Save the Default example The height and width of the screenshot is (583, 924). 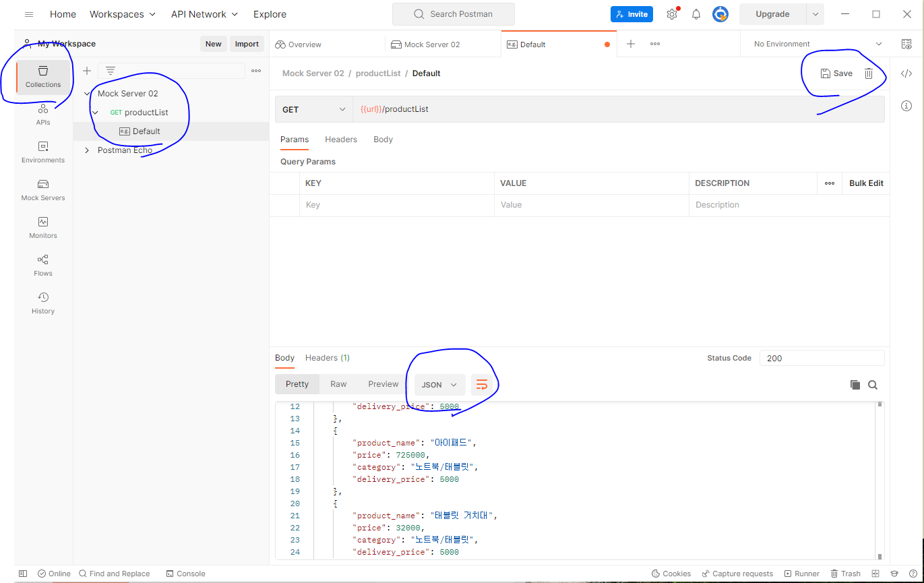(x=836, y=73)
